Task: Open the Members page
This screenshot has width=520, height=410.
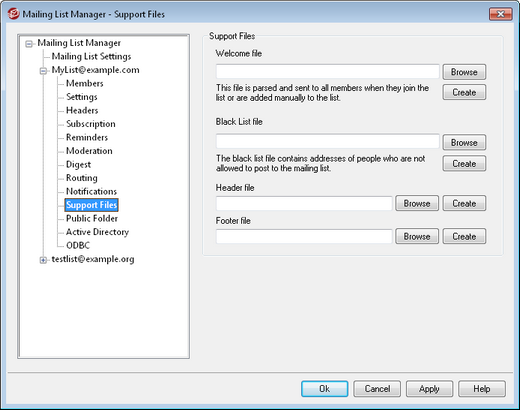Action: click(85, 83)
